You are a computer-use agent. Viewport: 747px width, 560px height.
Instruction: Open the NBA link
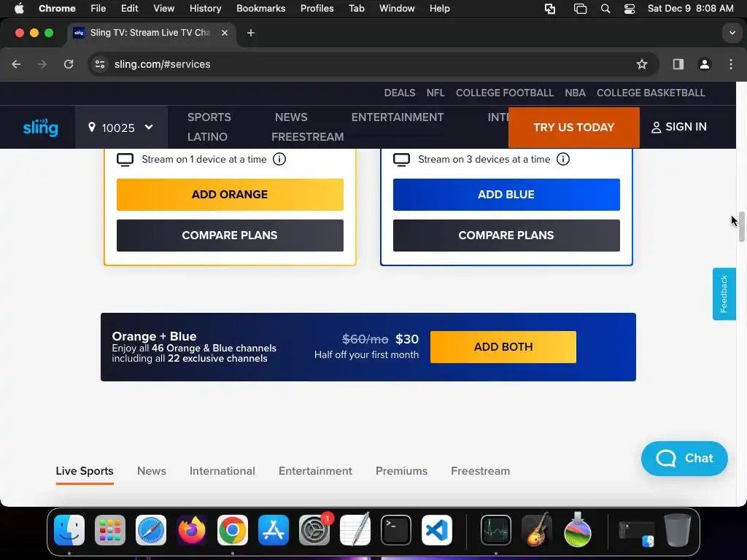tap(575, 93)
